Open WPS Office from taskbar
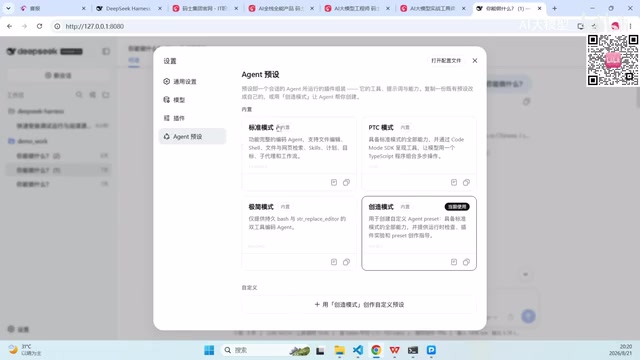Viewport: 640px width, 360px height. (x=394, y=350)
